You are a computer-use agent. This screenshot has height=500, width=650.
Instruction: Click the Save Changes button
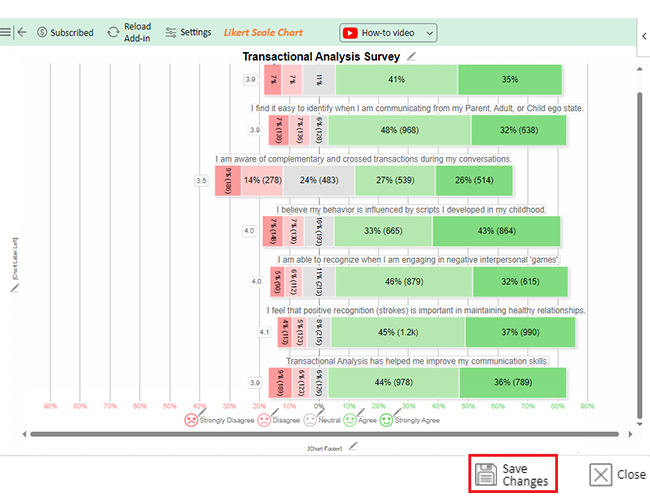pyautogui.click(x=513, y=474)
